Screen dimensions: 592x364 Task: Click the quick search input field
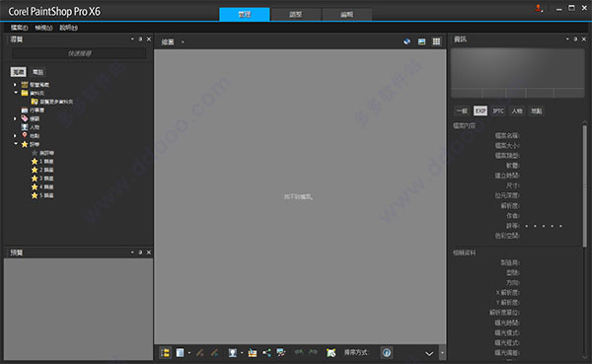[79, 53]
